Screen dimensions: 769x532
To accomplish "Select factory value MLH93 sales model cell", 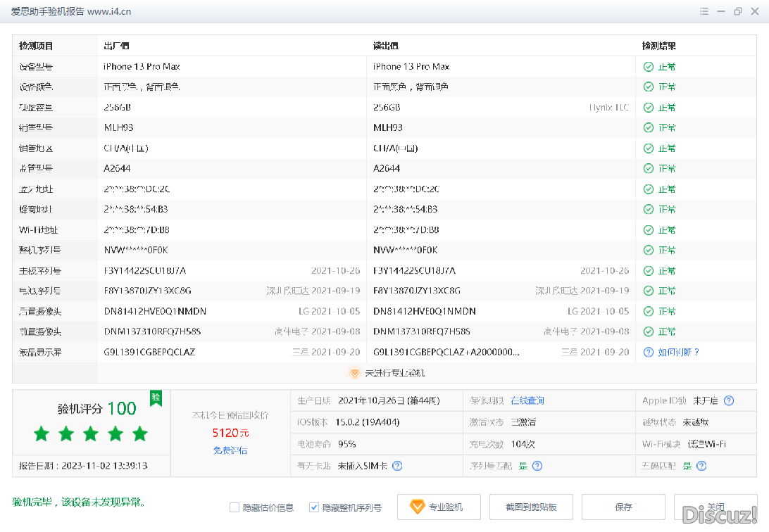I will pos(118,127).
